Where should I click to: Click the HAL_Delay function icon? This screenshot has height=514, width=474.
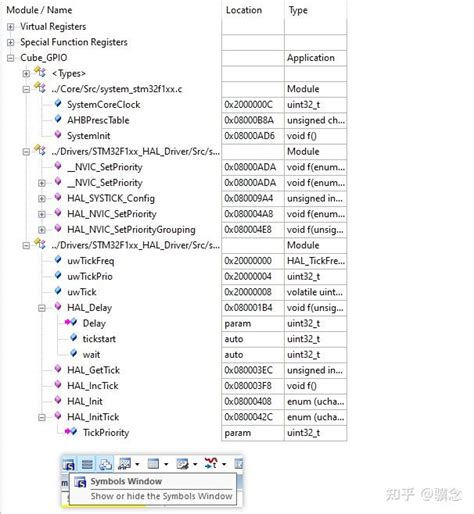pyautogui.click(x=58, y=307)
